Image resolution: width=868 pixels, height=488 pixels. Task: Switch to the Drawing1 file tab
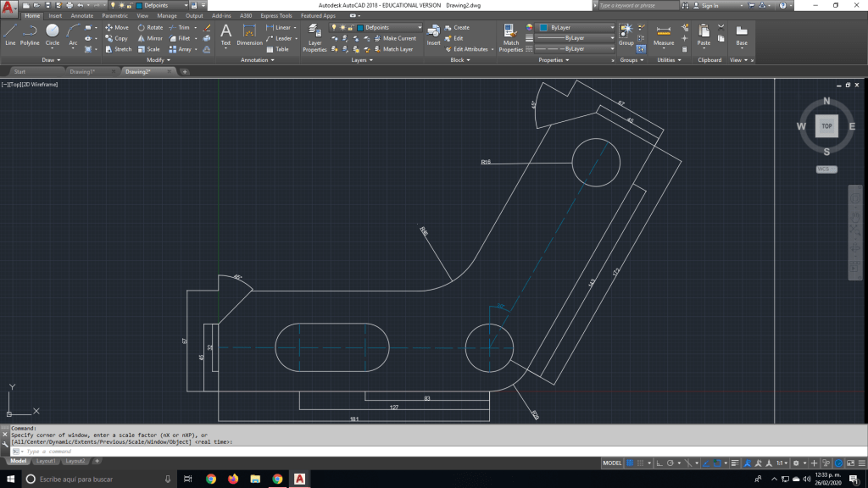click(83, 72)
